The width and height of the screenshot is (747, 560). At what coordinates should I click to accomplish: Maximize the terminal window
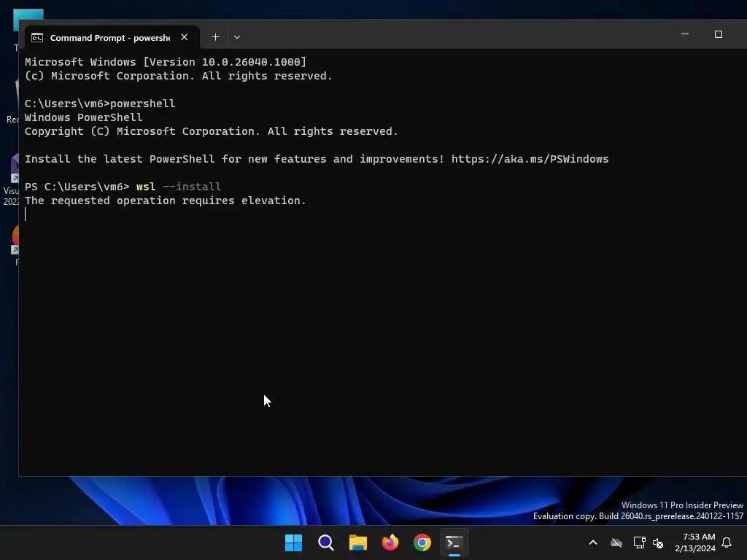719,34
